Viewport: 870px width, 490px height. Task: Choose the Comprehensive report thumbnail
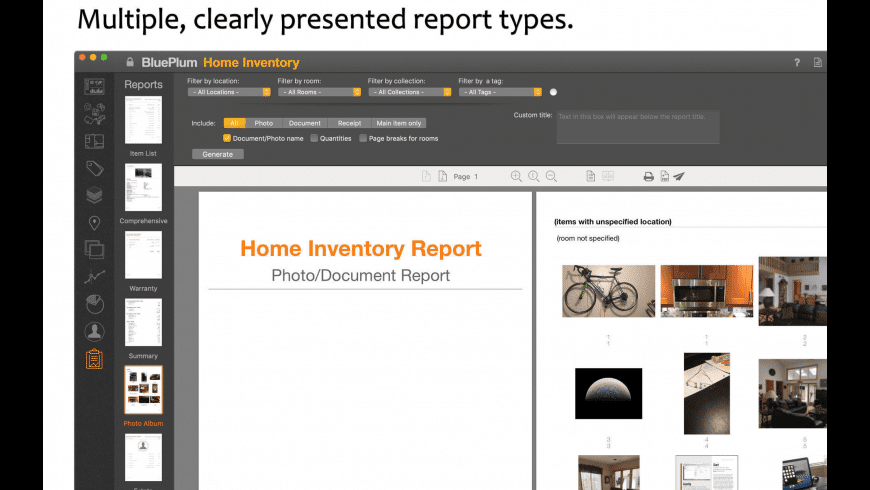[x=143, y=188]
